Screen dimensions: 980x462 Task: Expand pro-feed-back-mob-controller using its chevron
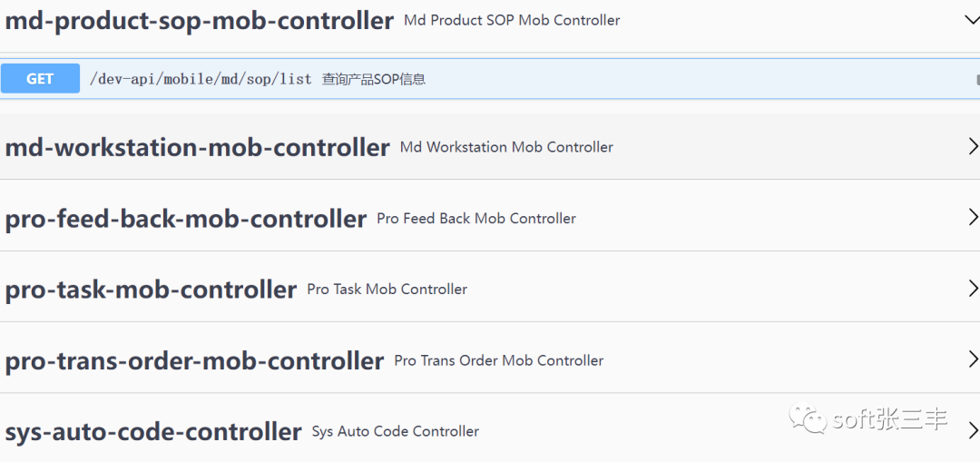(x=973, y=217)
